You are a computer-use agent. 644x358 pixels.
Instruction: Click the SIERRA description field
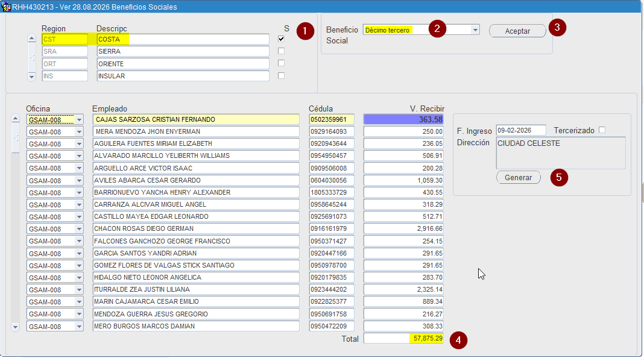coord(183,51)
